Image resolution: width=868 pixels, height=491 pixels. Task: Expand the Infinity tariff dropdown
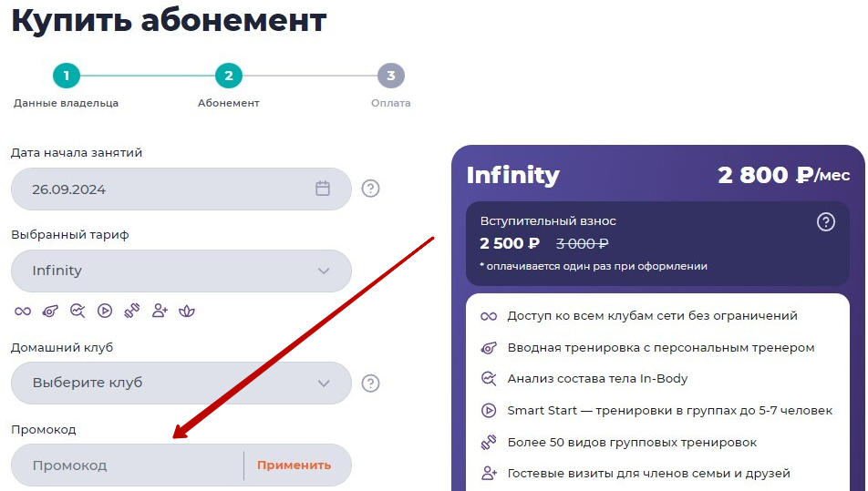(181, 271)
